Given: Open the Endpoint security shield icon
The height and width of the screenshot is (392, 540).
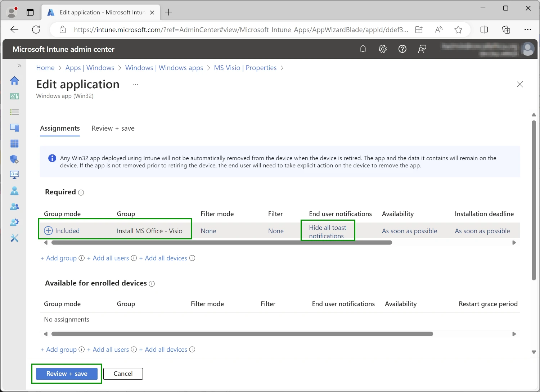Looking at the screenshot, I should click(14, 159).
